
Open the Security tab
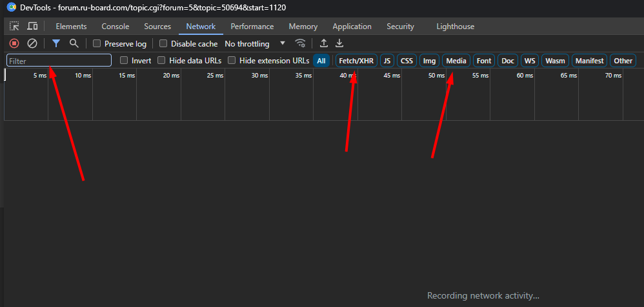pos(401,26)
